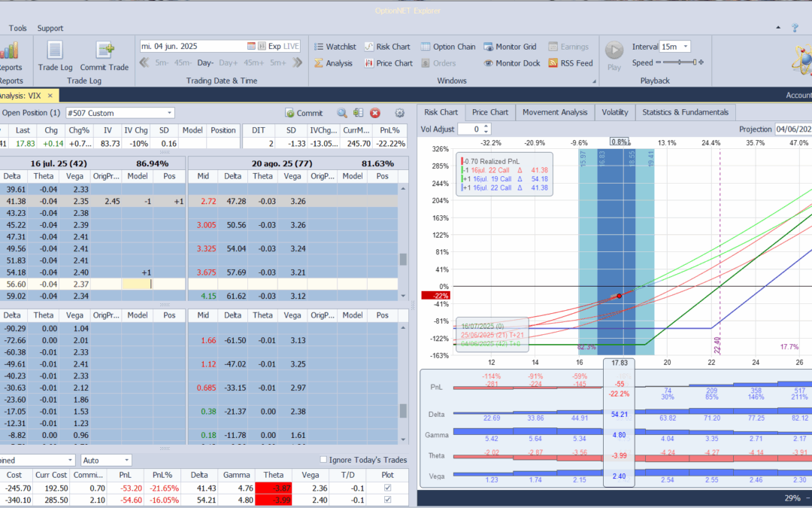The image size is (812, 508).
Task: Open the Trade Log icon
Action: (x=55, y=50)
